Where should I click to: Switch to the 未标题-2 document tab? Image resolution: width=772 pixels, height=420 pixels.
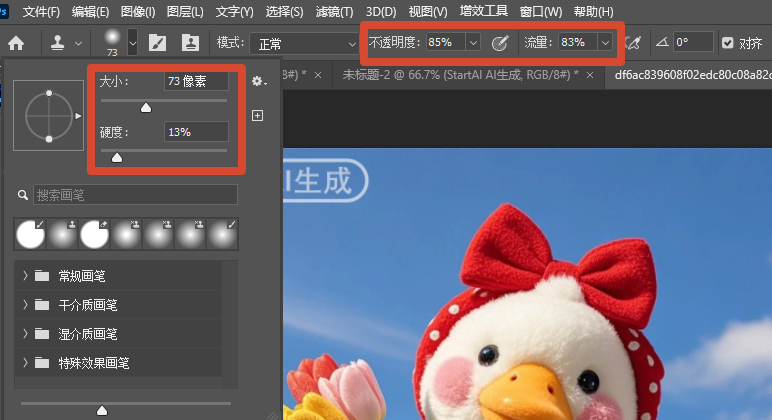(x=460, y=75)
